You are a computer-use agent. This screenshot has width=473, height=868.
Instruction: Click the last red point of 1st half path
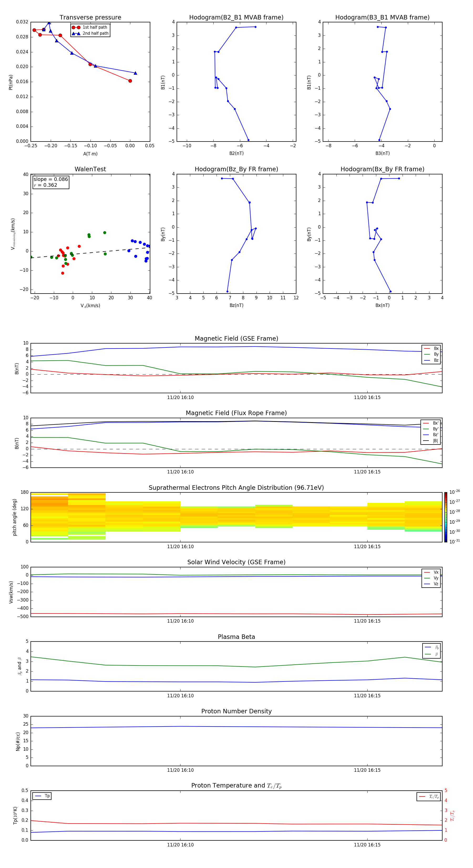pos(130,81)
